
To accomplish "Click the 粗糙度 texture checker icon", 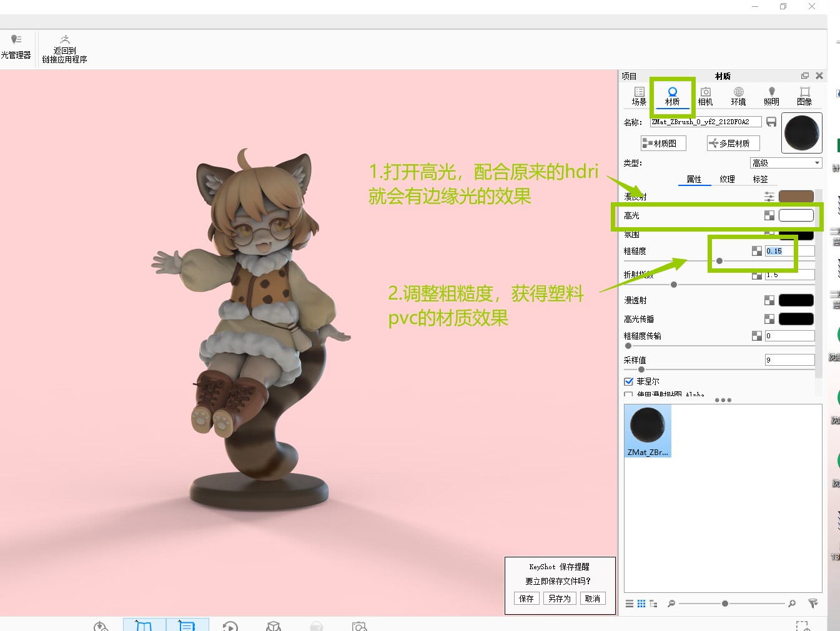I will click(x=757, y=251).
